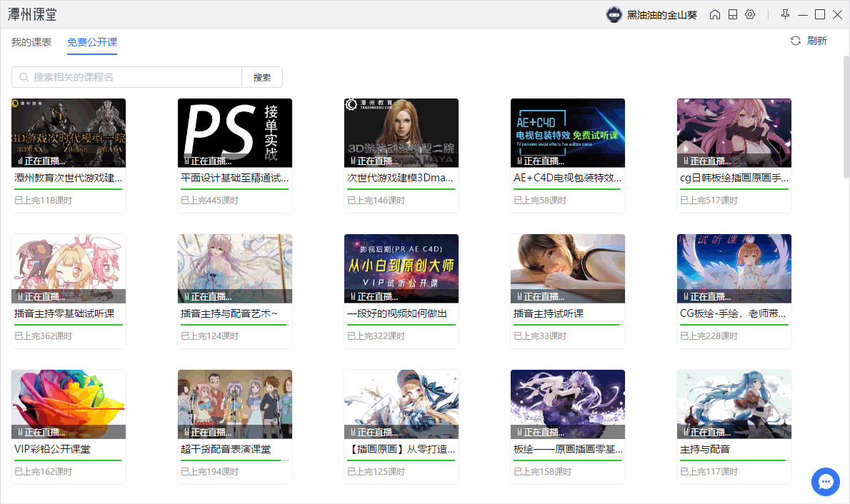Click title 一段好的视频如何做出

(397, 313)
